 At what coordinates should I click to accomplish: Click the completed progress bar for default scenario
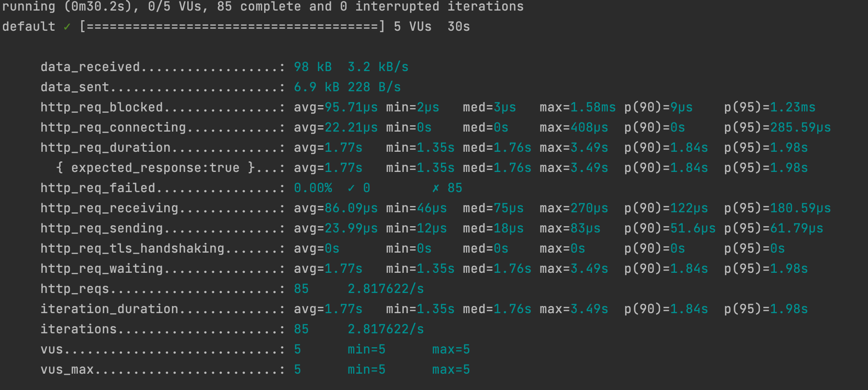[232, 27]
